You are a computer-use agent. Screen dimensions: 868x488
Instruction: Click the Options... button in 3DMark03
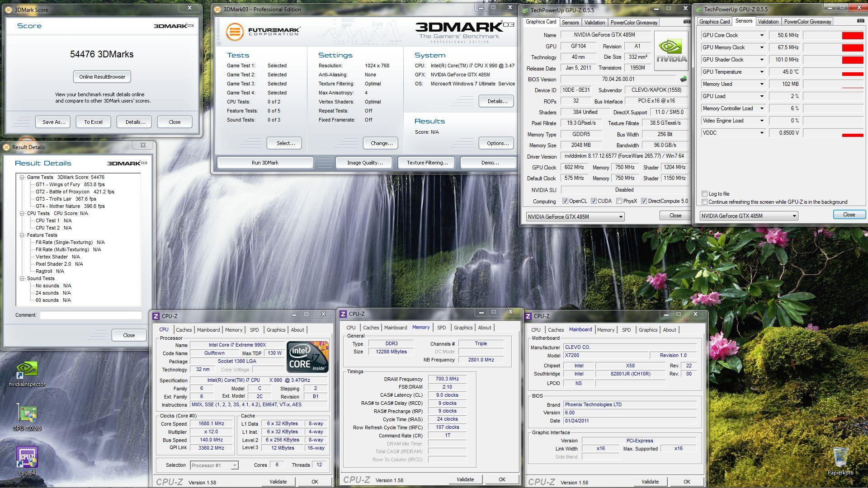click(497, 143)
